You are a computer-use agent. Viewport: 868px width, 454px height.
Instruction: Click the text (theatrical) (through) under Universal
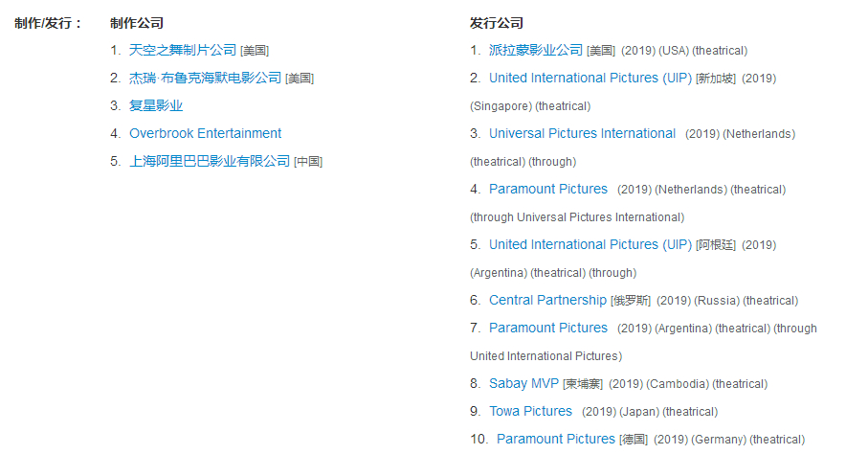click(x=523, y=162)
